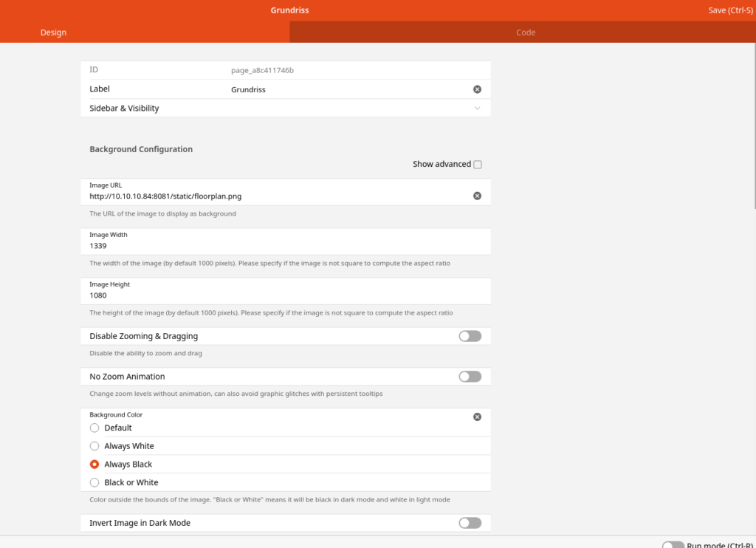756x548 pixels.
Task: Click the Image Width input field
Action: click(x=281, y=245)
